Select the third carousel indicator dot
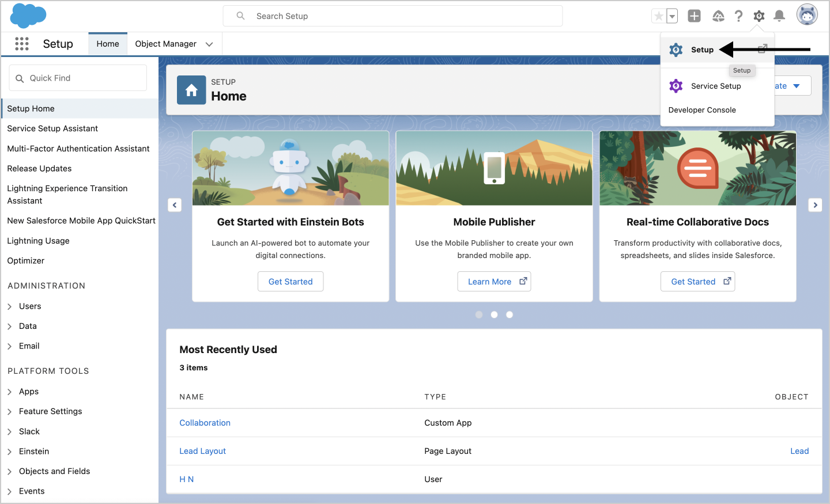 (x=510, y=314)
